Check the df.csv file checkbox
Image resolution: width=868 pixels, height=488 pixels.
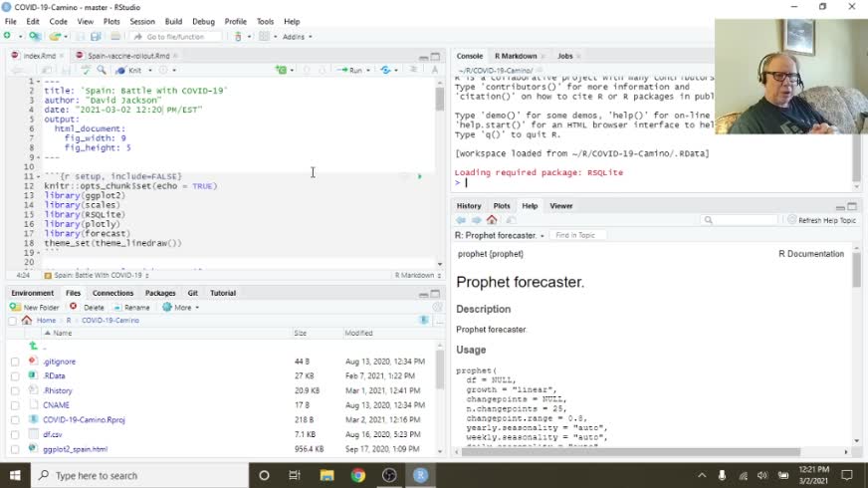(15, 435)
